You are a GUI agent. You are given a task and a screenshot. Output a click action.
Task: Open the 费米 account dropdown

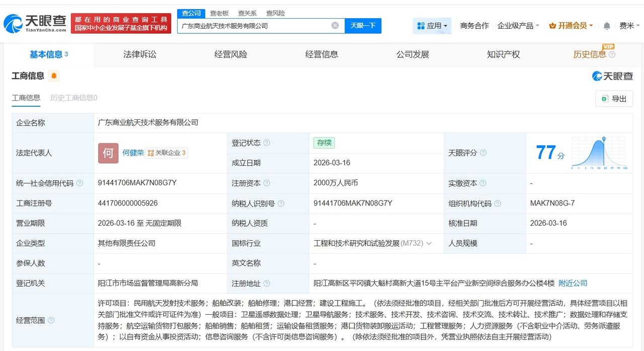coord(628,25)
